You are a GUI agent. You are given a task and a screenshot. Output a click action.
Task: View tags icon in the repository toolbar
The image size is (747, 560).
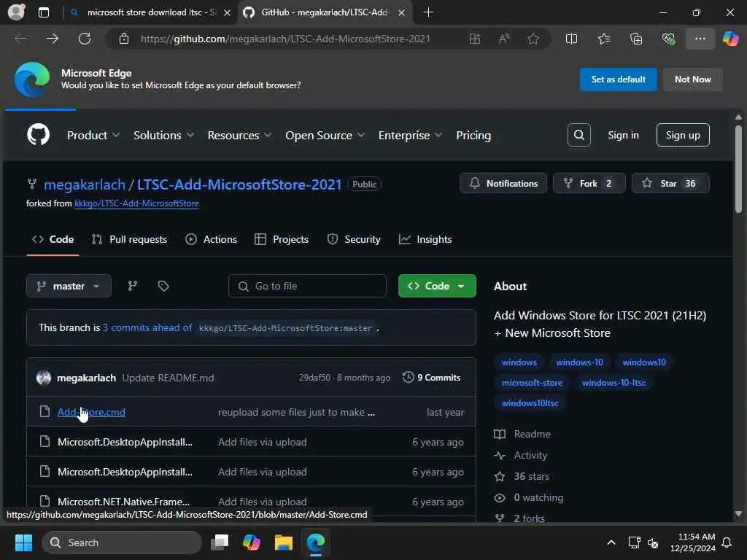[x=163, y=286]
